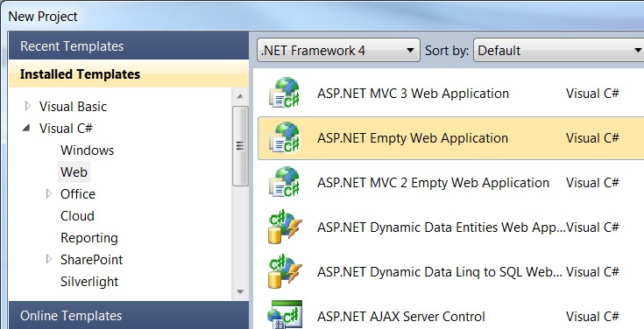644x329 pixels.
Task: Expand the Office tree node
Action: 49,193
